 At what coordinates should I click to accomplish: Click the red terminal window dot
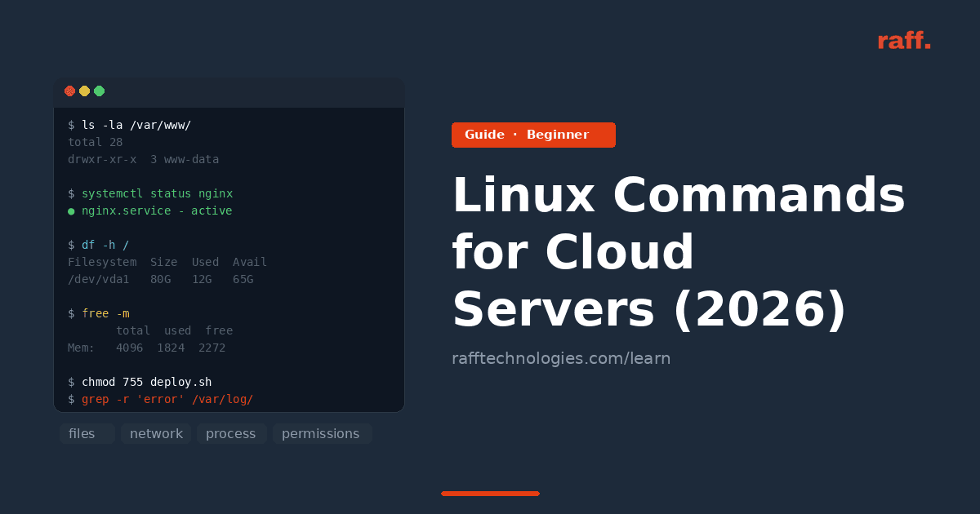click(70, 91)
